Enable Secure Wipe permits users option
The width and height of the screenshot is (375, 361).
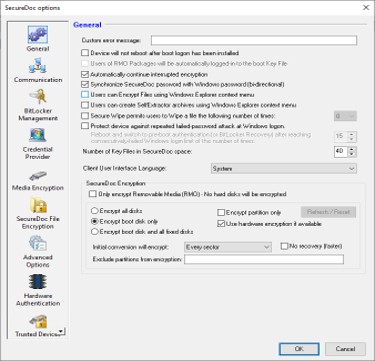(85, 116)
